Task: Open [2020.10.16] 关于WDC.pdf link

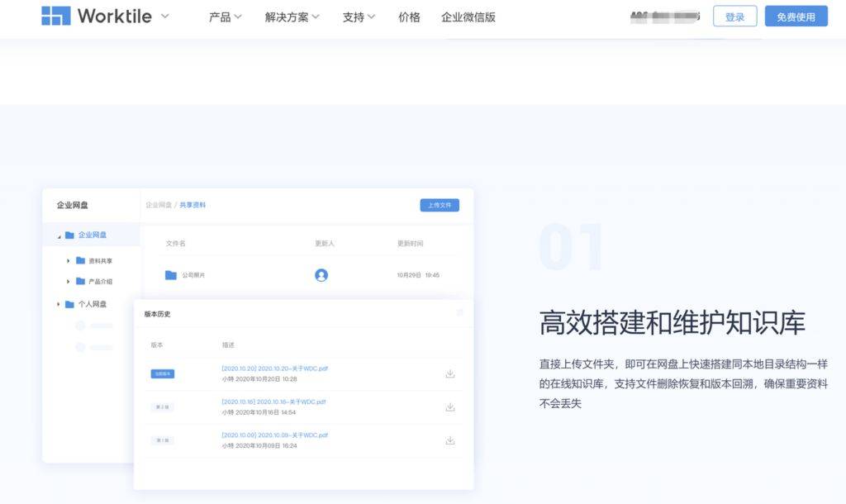Action: pos(273,402)
